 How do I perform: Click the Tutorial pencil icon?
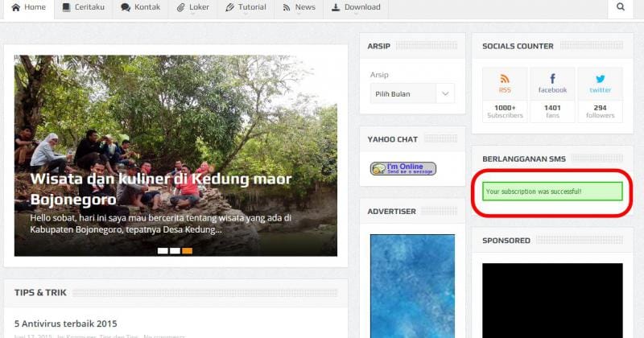pos(230,7)
